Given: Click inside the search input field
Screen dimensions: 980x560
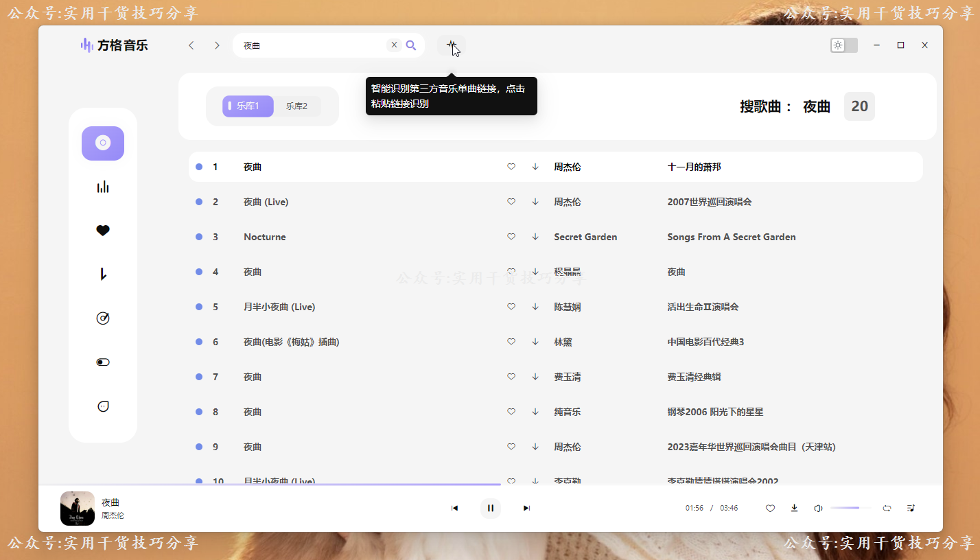Looking at the screenshot, I should tap(309, 45).
